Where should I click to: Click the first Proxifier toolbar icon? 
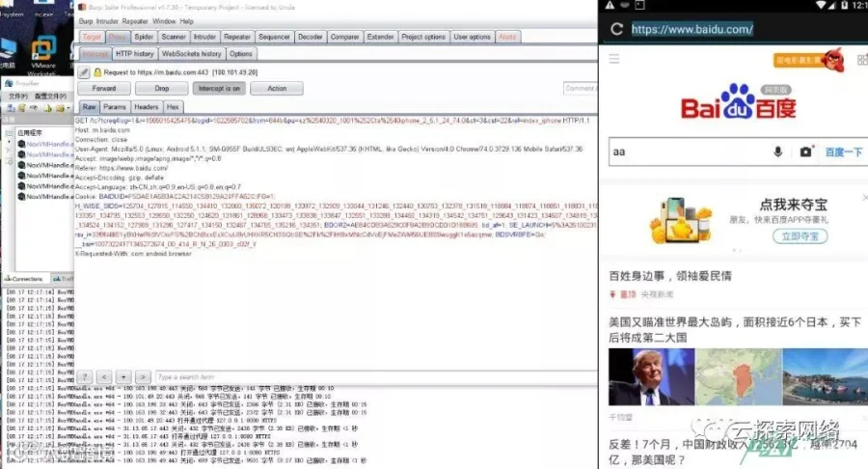pyautogui.click(x=11, y=108)
